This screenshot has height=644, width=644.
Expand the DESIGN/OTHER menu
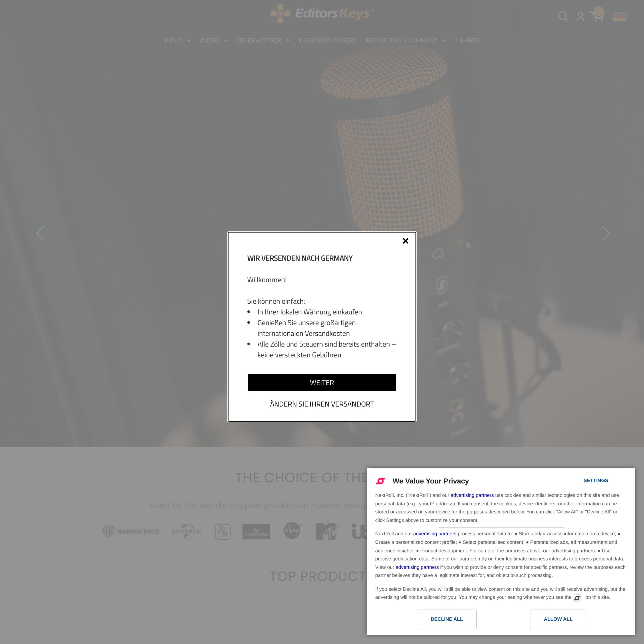[x=263, y=40]
